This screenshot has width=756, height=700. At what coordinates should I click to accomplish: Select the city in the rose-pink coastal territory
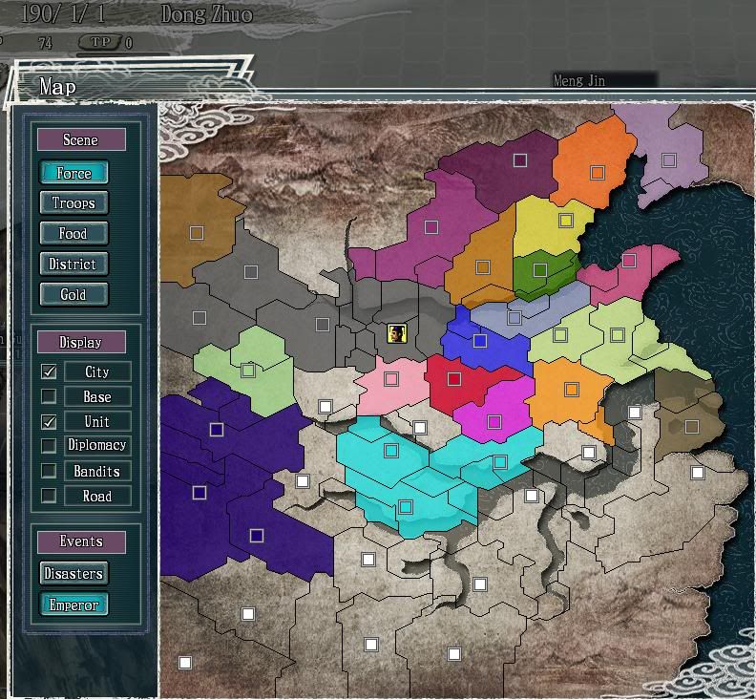point(629,261)
